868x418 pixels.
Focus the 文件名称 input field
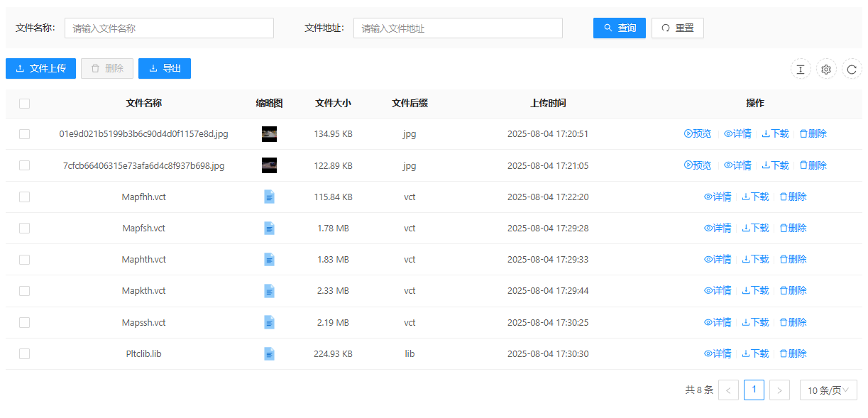(169, 28)
